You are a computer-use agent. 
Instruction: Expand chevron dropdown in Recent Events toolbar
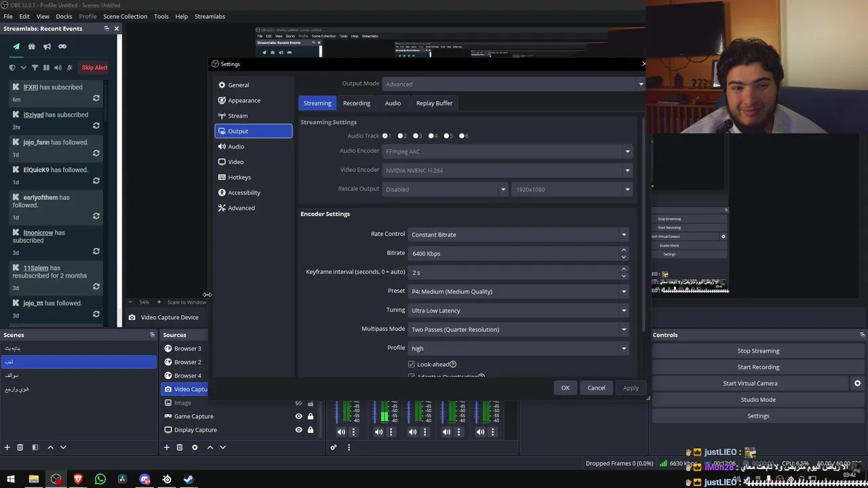[x=24, y=68]
